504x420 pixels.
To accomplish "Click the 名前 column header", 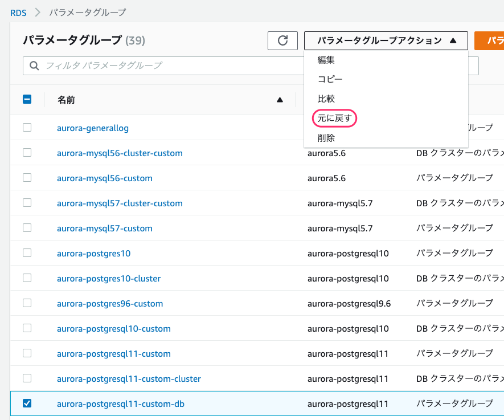I will pos(66,100).
